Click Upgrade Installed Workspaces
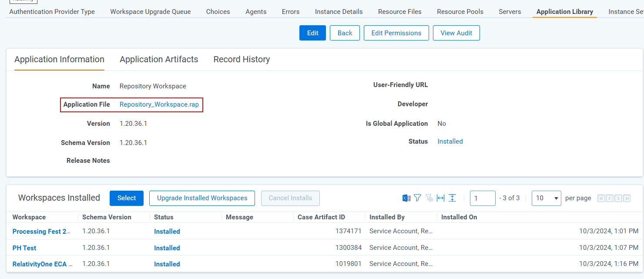Image resolution: width=644 pixels, height=279 pixels. (x=202, y=198)
